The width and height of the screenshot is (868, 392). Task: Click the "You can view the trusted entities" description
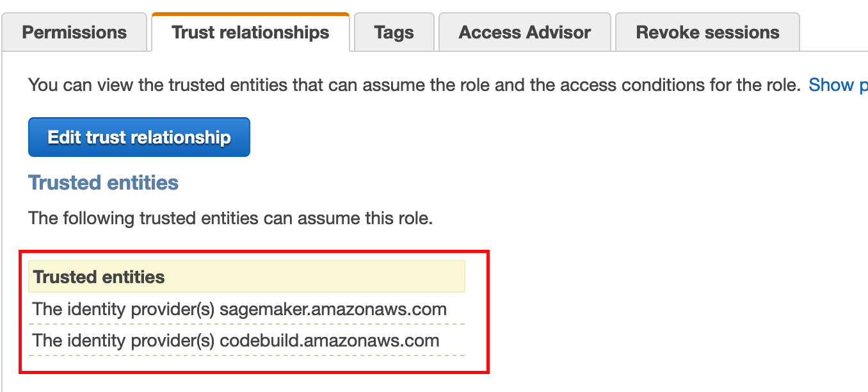[x=414, y=85]
